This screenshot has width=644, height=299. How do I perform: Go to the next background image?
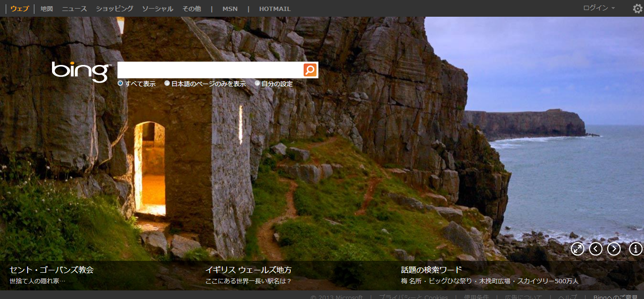[614, 249]
